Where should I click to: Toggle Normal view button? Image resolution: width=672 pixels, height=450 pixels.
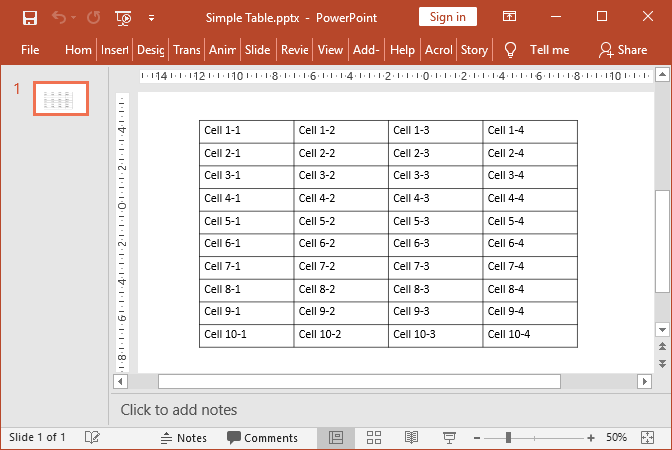pos(336,437)
